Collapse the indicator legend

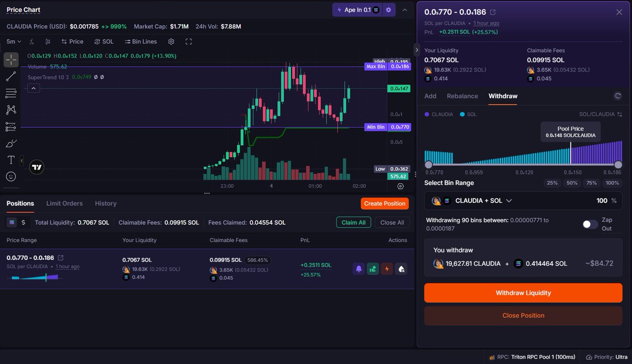33,88
